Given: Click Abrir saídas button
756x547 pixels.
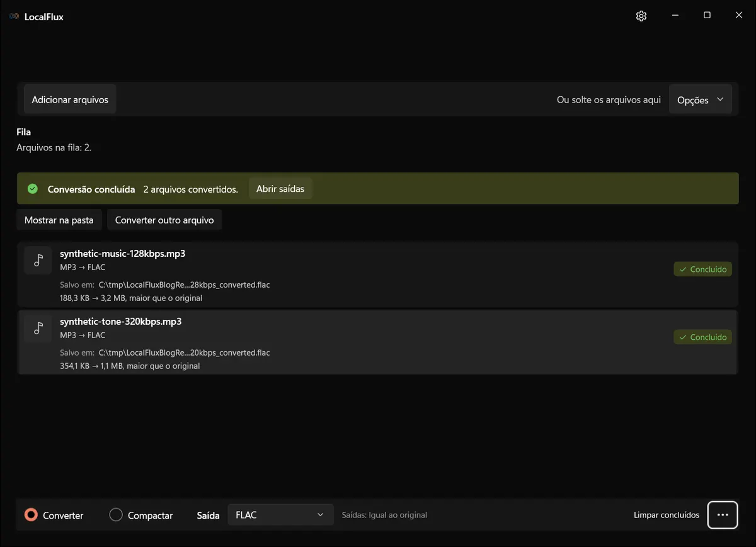Looking at the screenshot, I should pyautogui.click(x=280, y=189).
